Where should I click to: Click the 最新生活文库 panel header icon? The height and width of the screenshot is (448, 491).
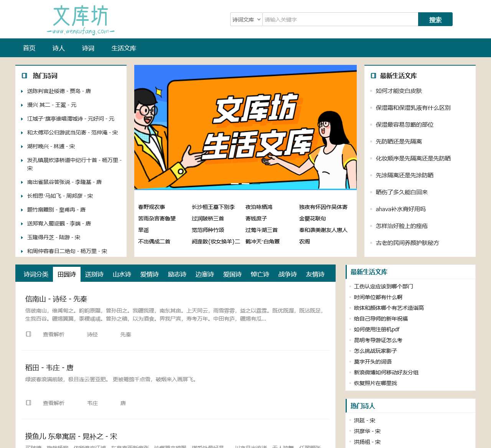(x=372, y=76)
